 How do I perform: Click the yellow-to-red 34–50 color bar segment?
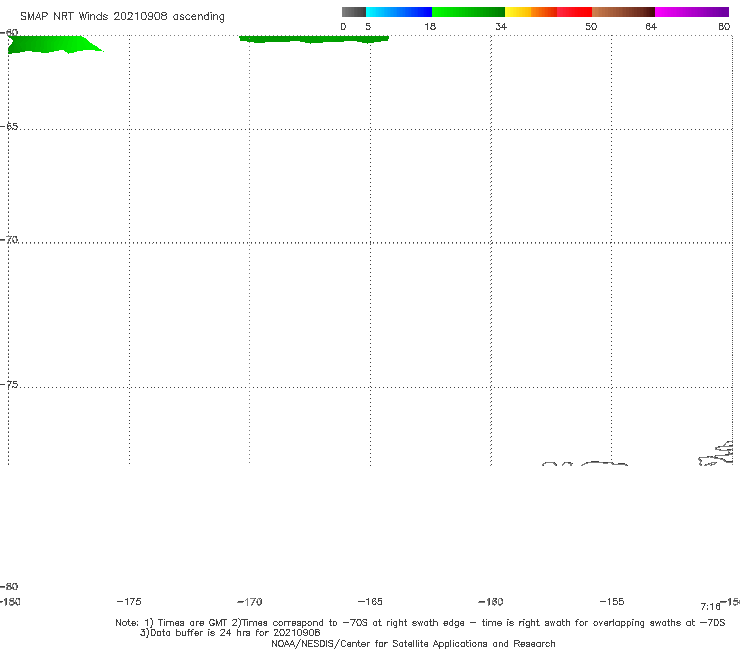(548, 12)
